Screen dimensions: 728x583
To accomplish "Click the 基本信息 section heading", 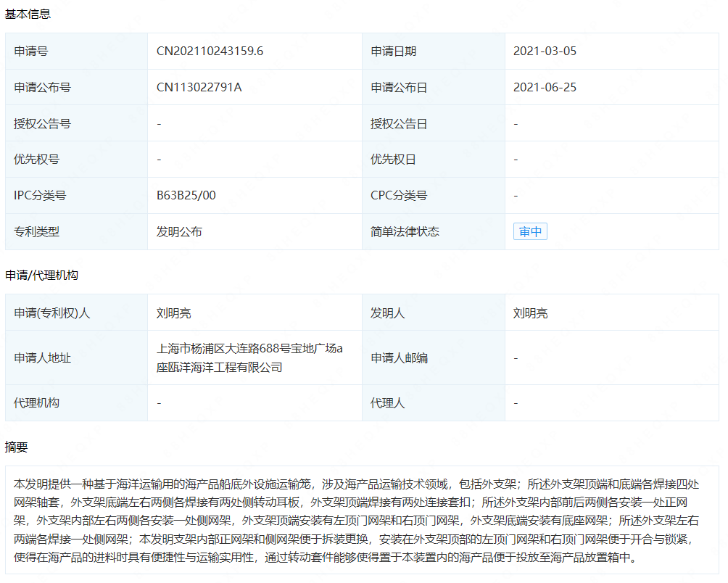I will point(28,14).
